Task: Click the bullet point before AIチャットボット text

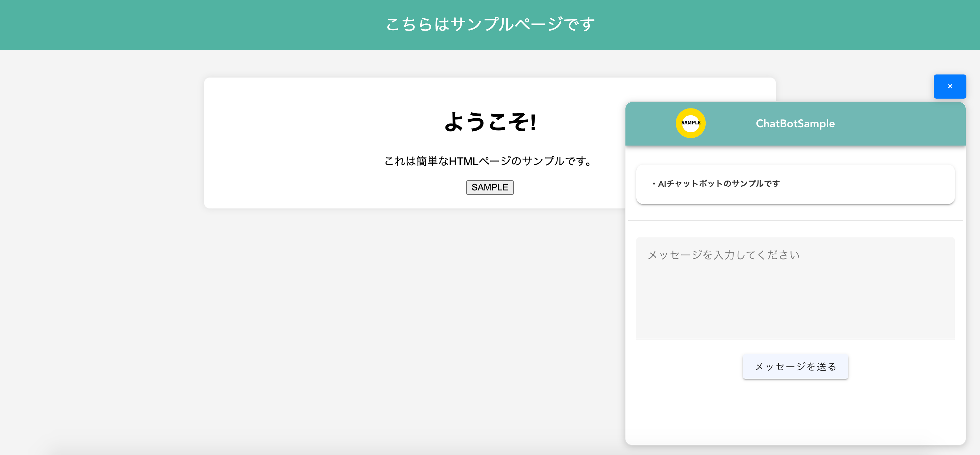Action: coord(654,184)
